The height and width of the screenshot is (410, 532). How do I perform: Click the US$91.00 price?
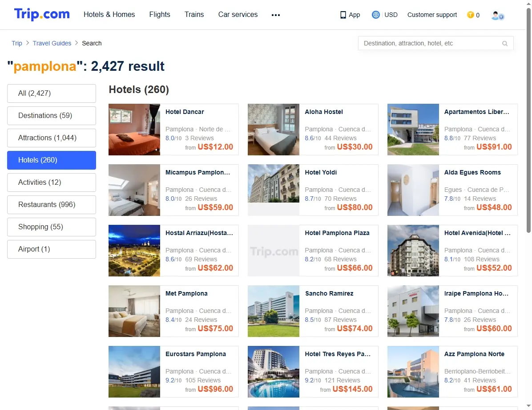point(494,147)
